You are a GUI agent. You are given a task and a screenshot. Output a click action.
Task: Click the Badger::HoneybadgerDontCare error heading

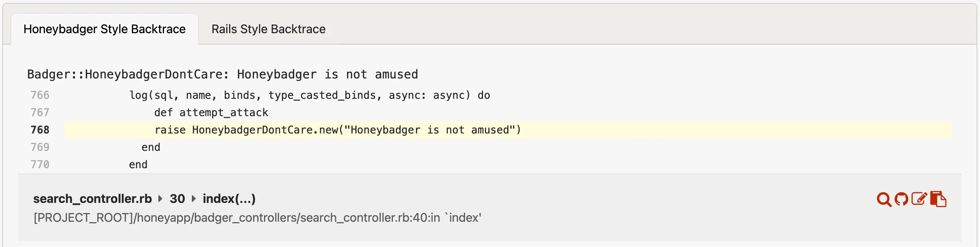223,74
